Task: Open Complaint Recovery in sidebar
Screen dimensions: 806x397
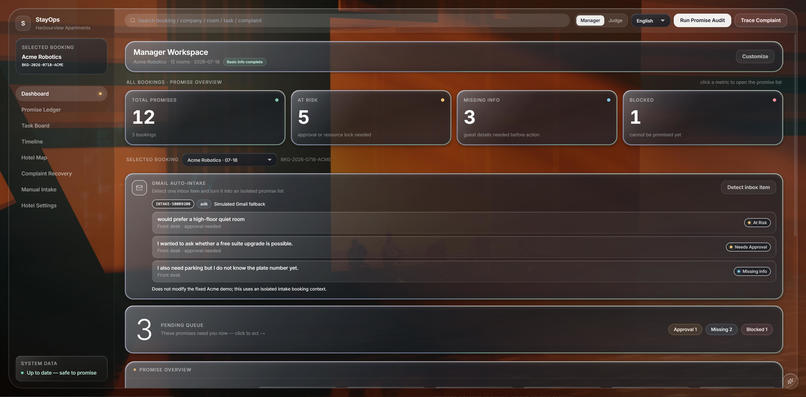Action: (61, 173)
